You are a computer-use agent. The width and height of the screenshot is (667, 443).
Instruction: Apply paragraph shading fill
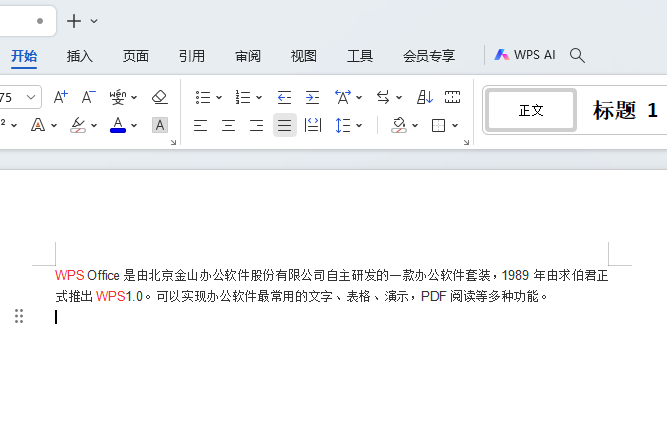click(399, 125)
